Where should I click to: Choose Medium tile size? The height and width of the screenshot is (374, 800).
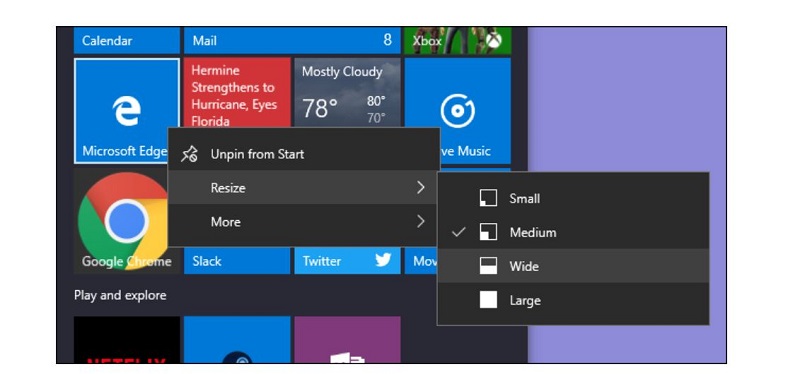point(573,232)
